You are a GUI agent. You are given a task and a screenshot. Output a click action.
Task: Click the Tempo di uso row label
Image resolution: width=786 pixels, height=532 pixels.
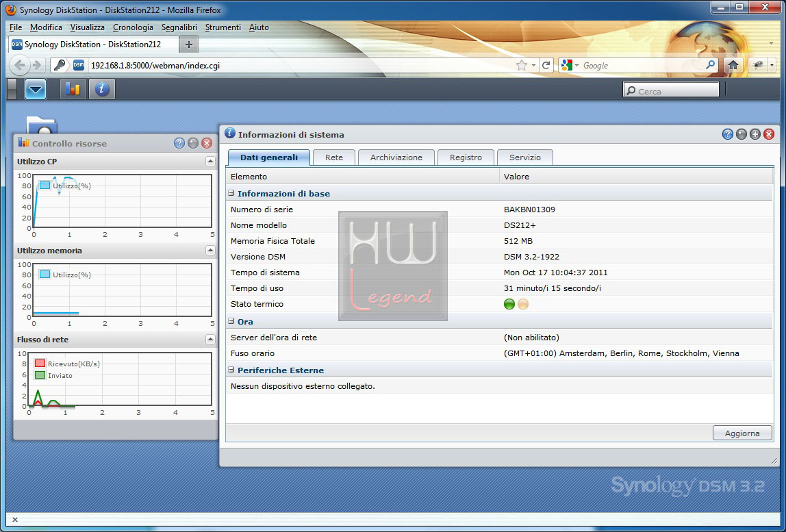tap(257, 288)
